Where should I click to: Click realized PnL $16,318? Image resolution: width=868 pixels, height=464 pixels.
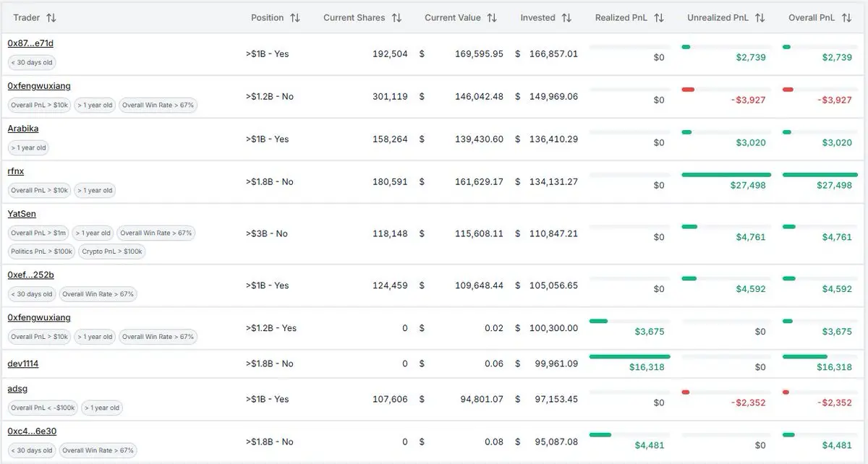coord(647,367)
